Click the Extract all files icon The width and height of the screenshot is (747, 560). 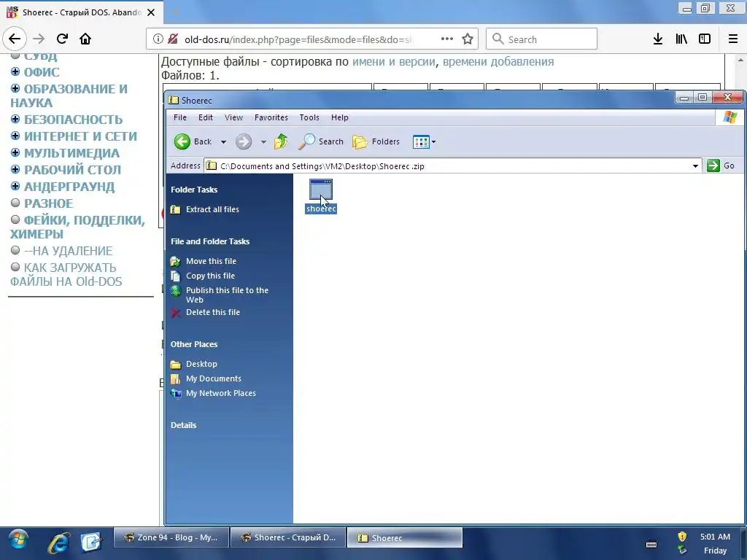click(x=176, y=209)
